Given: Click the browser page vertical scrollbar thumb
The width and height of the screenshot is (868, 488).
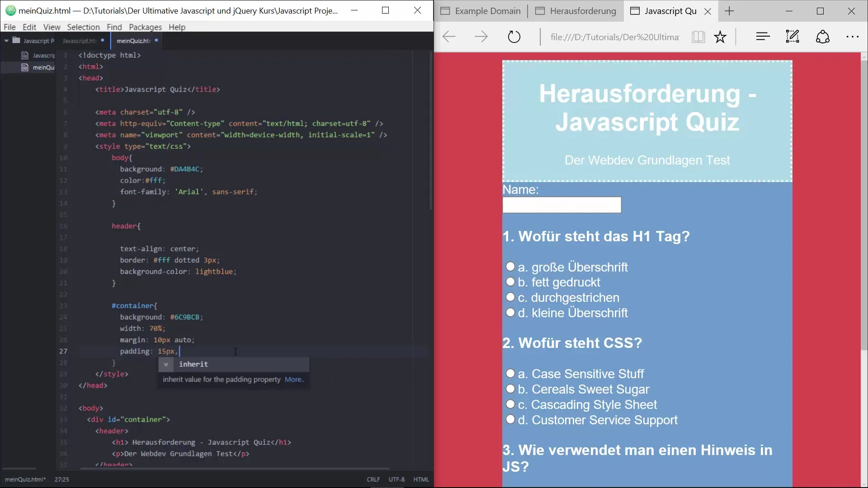Looking at the screenshot, I should pos(864,206).
